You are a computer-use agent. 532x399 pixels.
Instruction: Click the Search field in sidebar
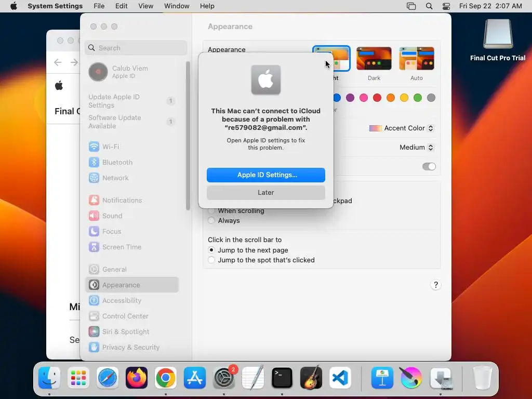[x=136, y=48]
